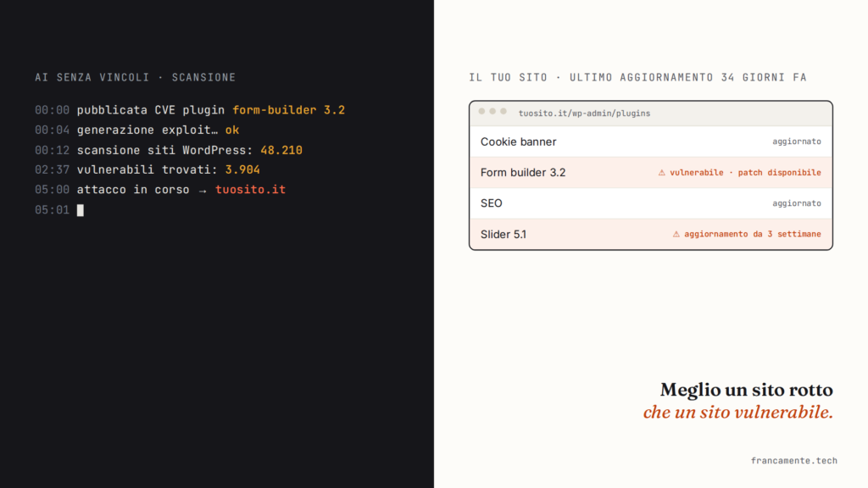The height and width of the screenshot is (488, 868).
Task: Click 'aggiornato' status in SEO row
Action: tap(797, 203)
